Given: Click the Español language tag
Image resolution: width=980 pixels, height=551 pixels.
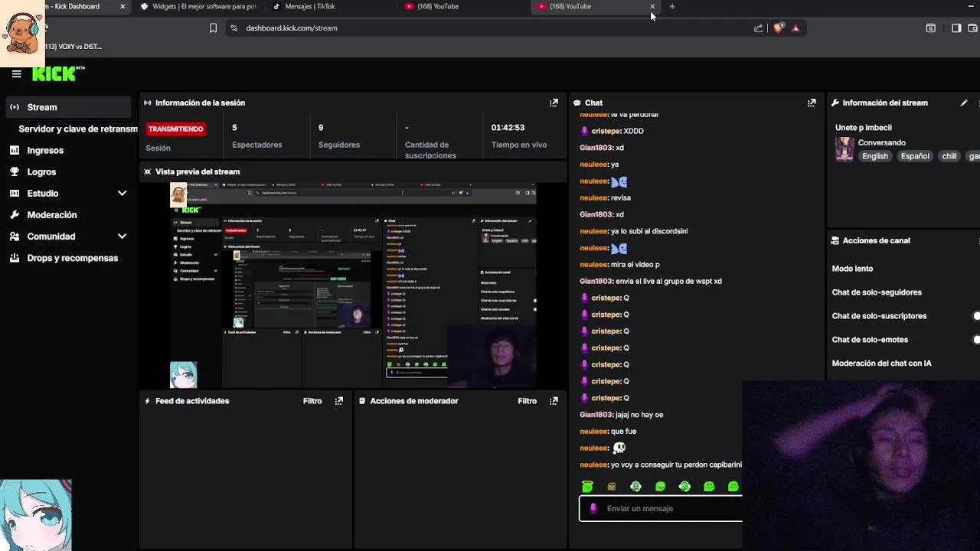Looking at the screenshot, I should click(915, 156).
